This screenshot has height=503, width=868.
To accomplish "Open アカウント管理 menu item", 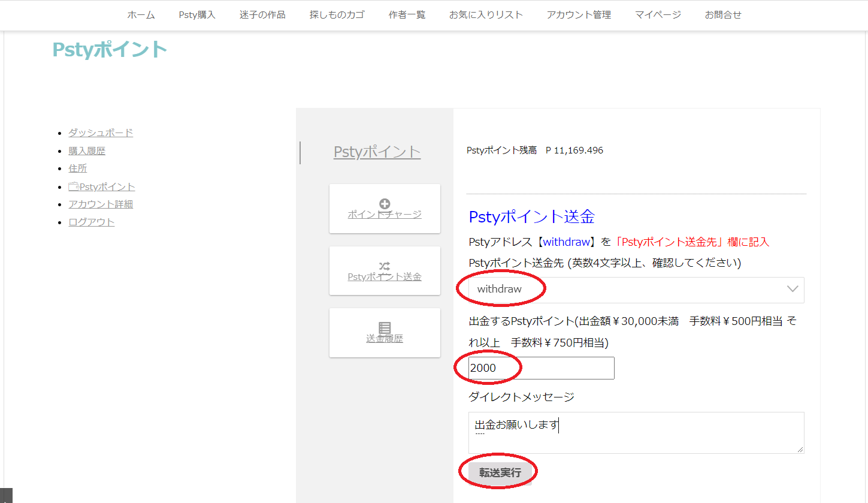I will 579,15.
